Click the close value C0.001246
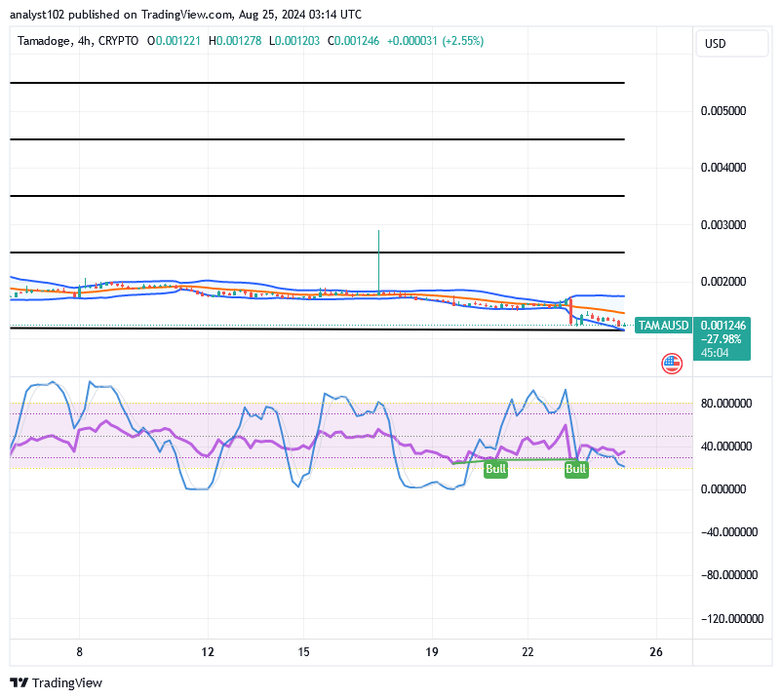This screenshot has height=700, width=782. 353,41
